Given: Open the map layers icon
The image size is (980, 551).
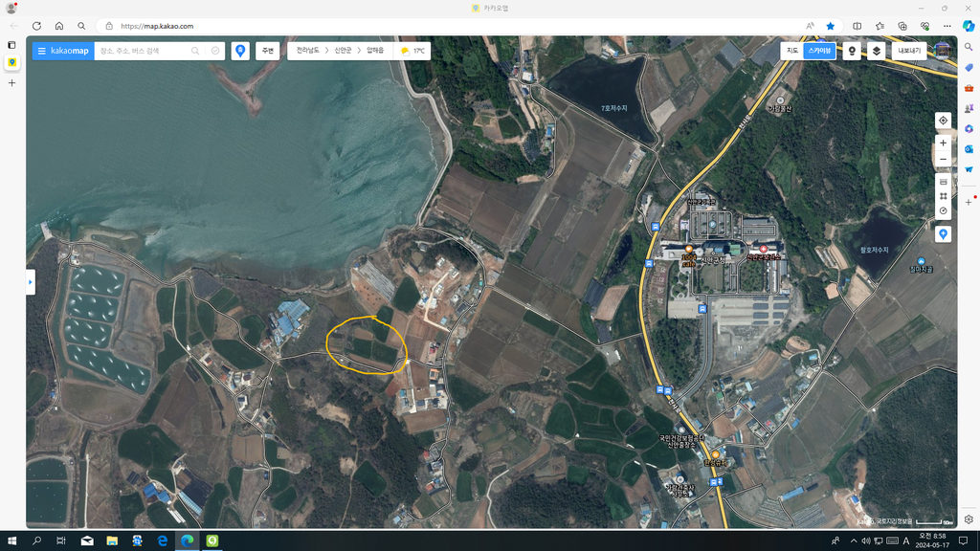Looking at the screenshot, I should (x=877, y=51).
